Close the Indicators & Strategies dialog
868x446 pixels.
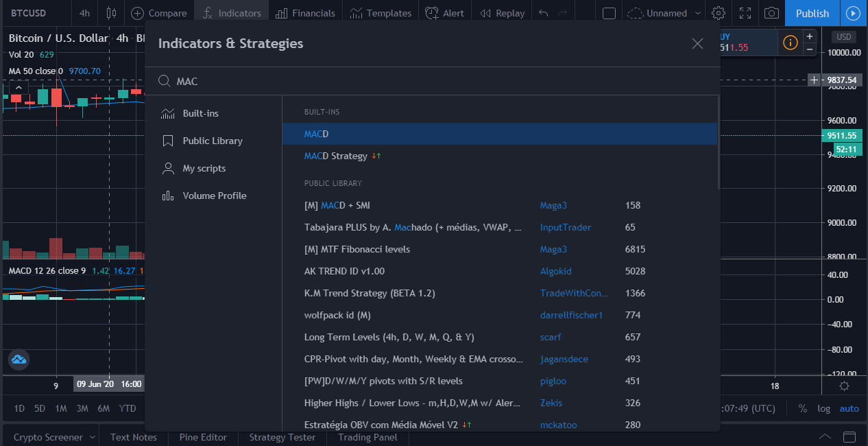pyautogui.click(x=697, y=44)
